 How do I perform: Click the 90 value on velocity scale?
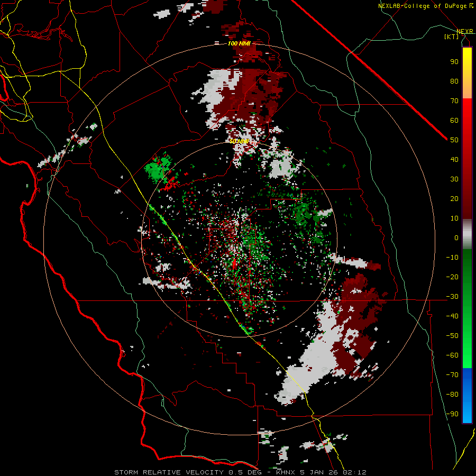(454, 62)
